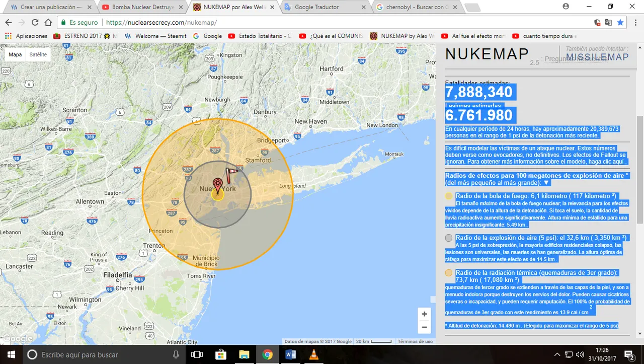Viewport: 644px width, 364px height.
Task: Collapse the effect radii list triangle
Action: point(546,182)
